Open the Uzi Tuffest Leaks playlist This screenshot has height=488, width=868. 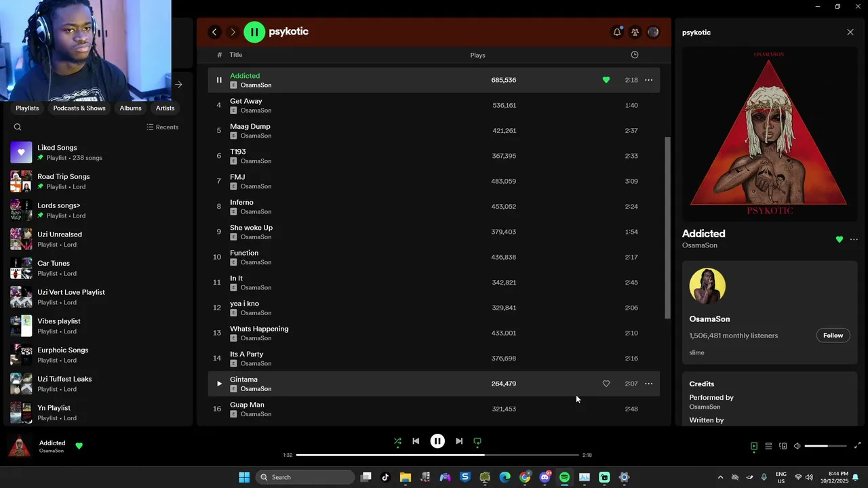[x=95, y=384]
